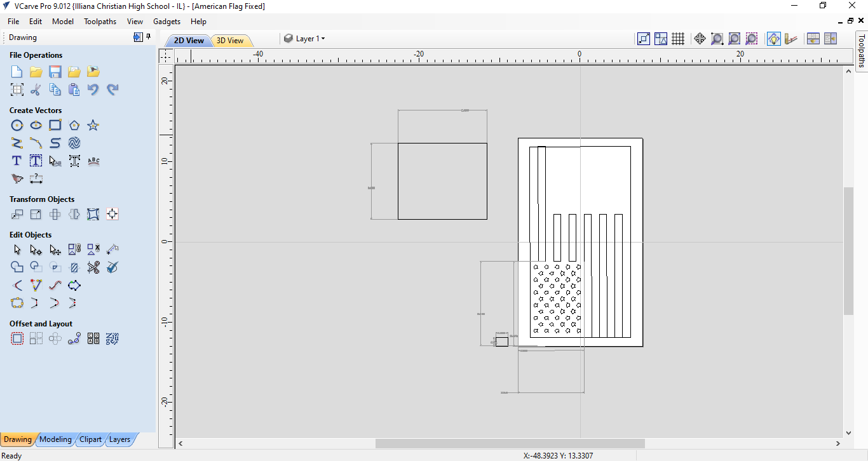Choose the S-shaped Draw Curve tool
The width and height of the screenshot is (868, 461).
[55, 143]
